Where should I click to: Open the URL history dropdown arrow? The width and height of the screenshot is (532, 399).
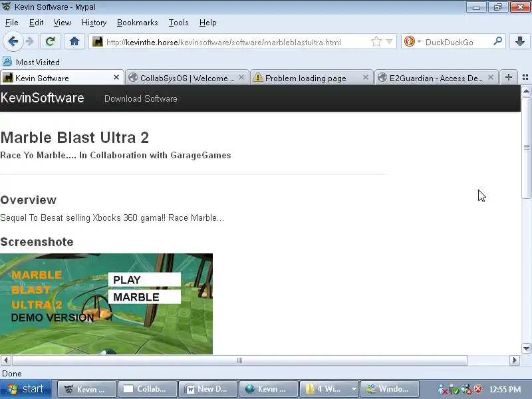point(390,42)
